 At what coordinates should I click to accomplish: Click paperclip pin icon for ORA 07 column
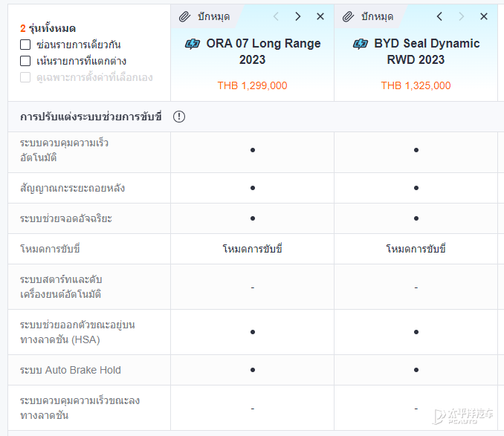[x=184, y=16]
